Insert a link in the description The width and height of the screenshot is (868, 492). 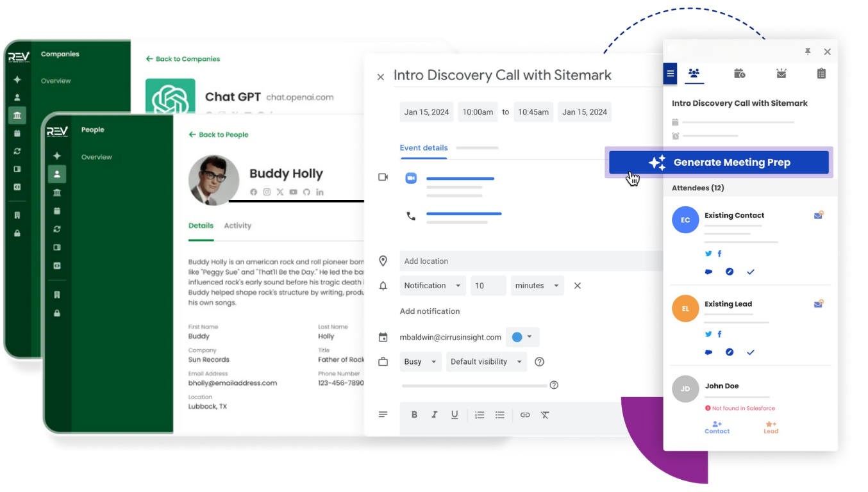[525, 415]
